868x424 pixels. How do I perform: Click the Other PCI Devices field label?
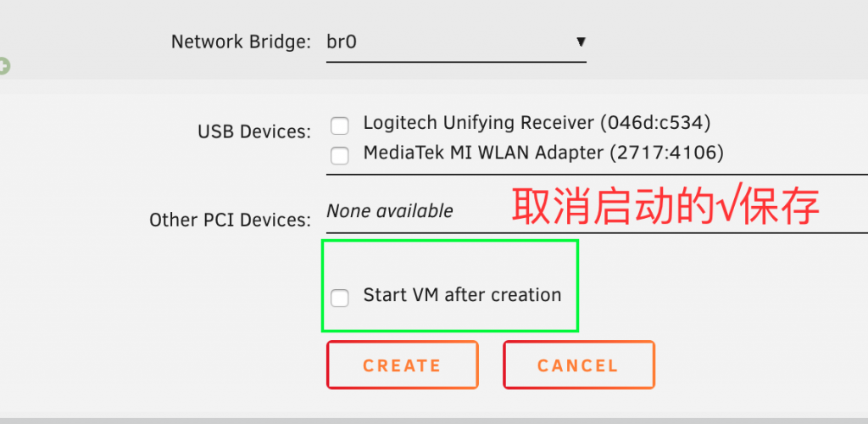231,220
